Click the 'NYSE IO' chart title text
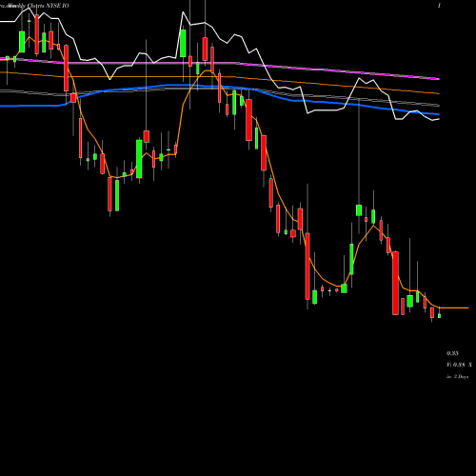The width and height of the screenshot is (476, 476). point(57,6)
